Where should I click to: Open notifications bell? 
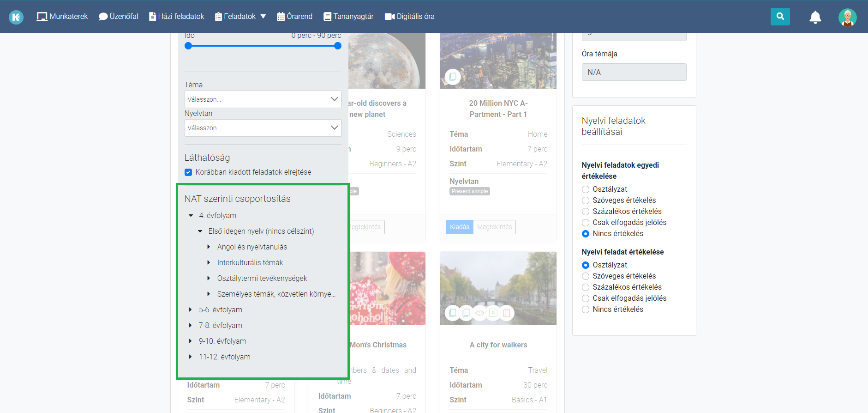(x=815, y=17)
